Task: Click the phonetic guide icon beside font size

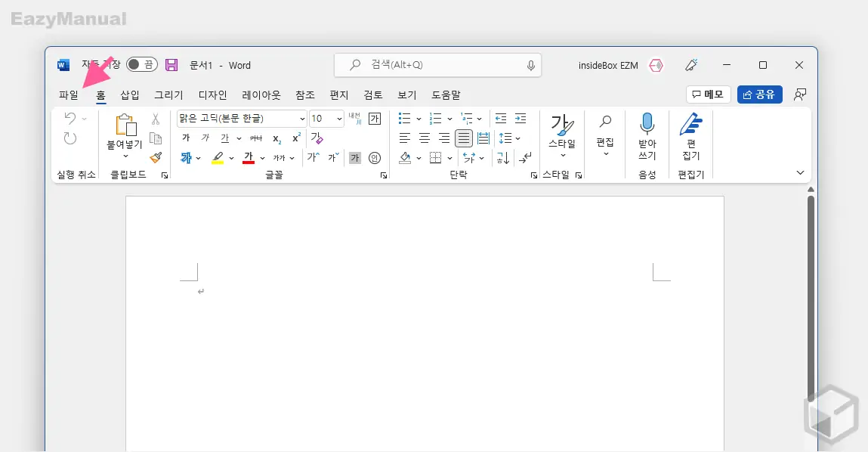Action: pyautogui.click(x=355, y=118)
